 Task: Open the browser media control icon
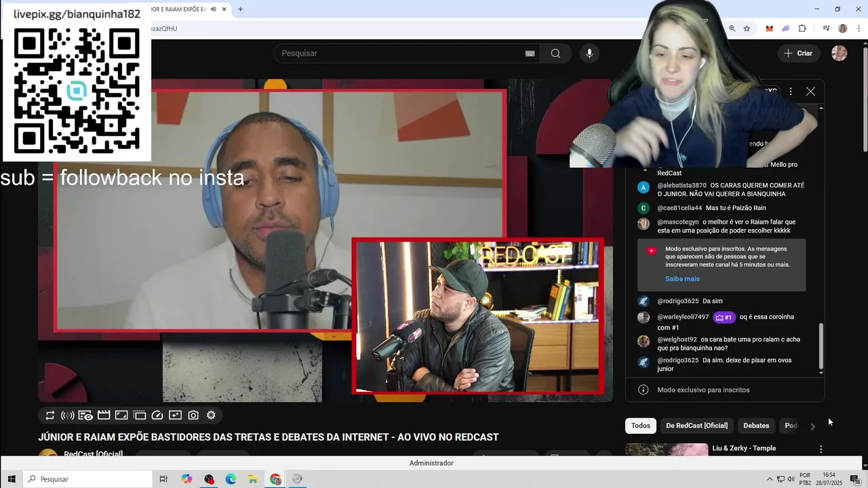[x=826, y=28]
